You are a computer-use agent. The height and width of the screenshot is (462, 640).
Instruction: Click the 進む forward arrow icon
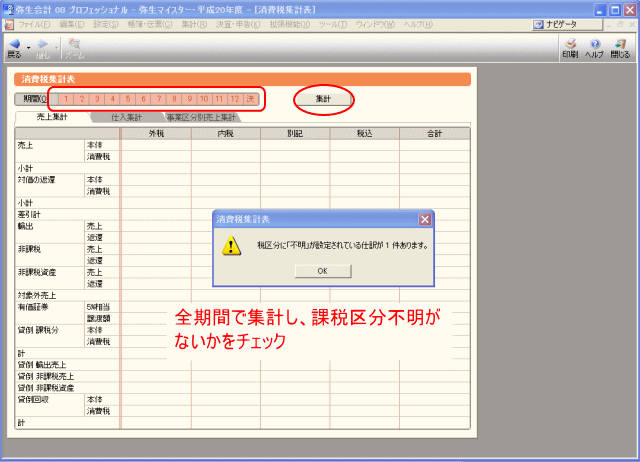tap(42, 44)
